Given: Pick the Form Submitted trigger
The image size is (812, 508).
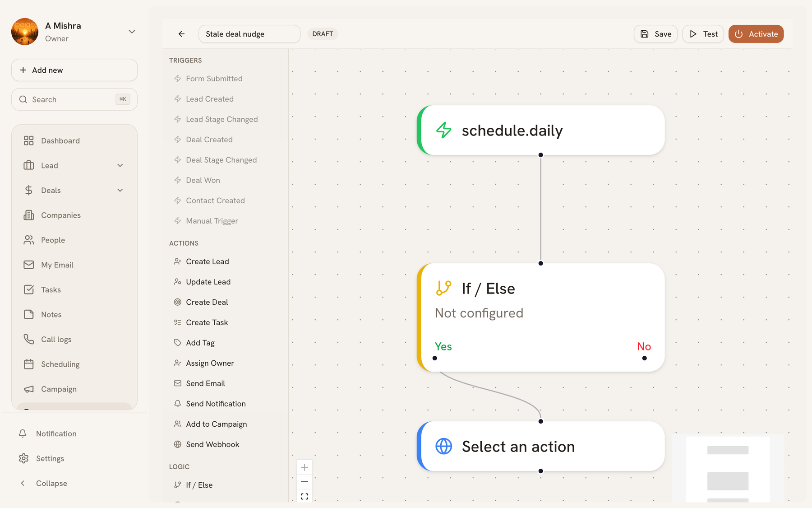Looking at the screenshot, I should (x=226, y=79).
